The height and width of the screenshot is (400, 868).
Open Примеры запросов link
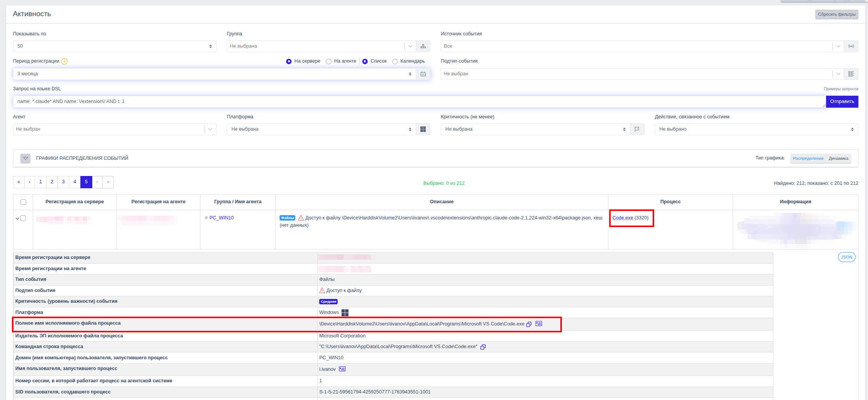pyautogui.click(x=841, y=89)
